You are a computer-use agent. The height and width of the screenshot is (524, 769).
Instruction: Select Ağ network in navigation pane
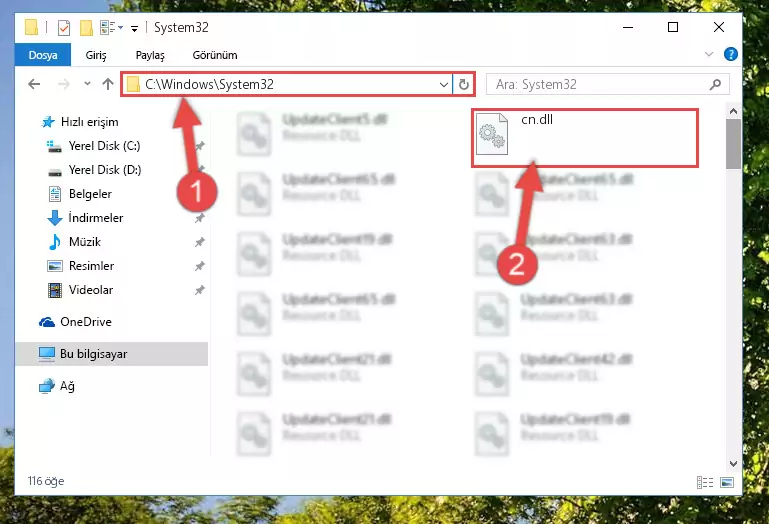coord(67,386)
